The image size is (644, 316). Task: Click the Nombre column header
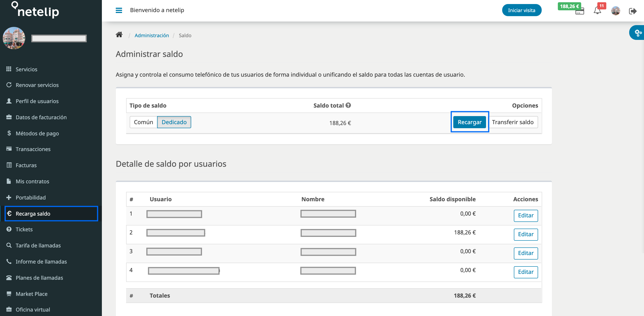(313, 199)
